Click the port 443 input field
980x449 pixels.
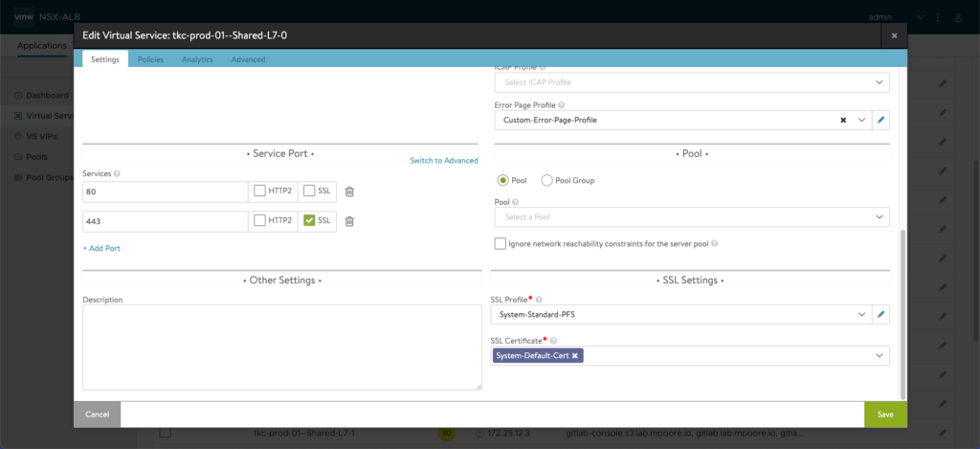[165, 221]
